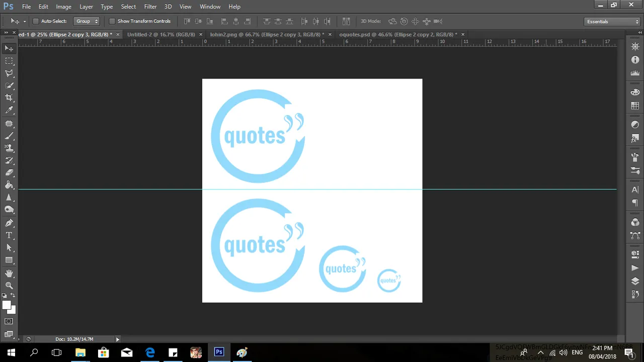The image size is (644, 362).
Task: Select the Path Selection tool
Action: coord(9,248)
